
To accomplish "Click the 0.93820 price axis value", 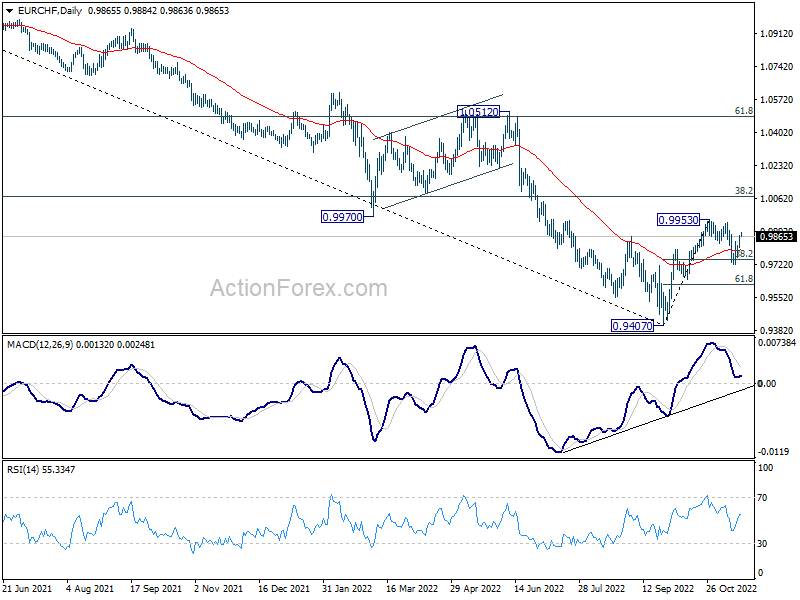I will (x=776, y=331).
